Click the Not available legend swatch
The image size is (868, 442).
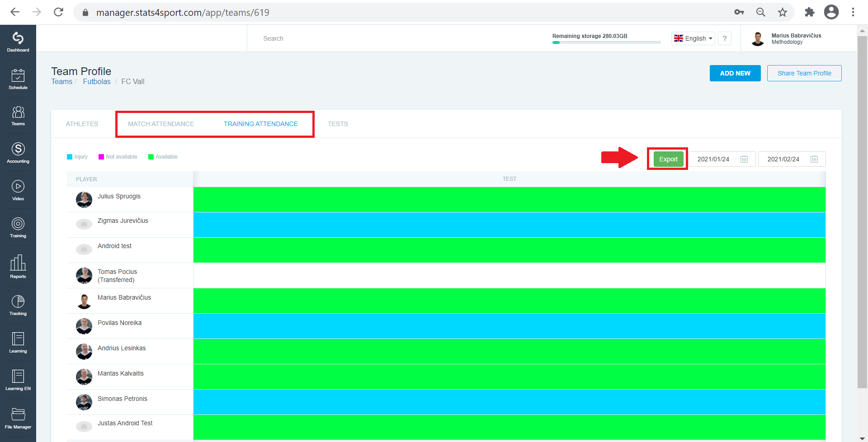click(101, 157)
